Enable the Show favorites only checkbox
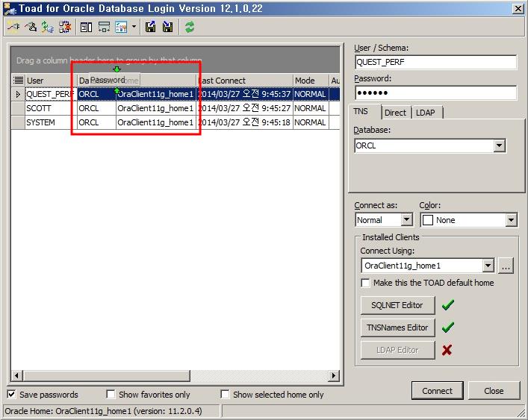Viewport: 528px width, 420px height. 111,395
